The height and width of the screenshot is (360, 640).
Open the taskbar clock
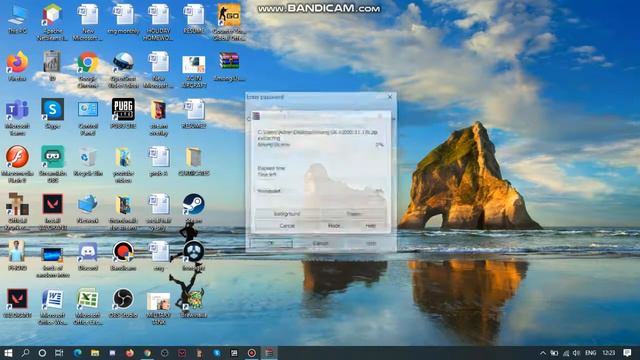tap(609, 353)
